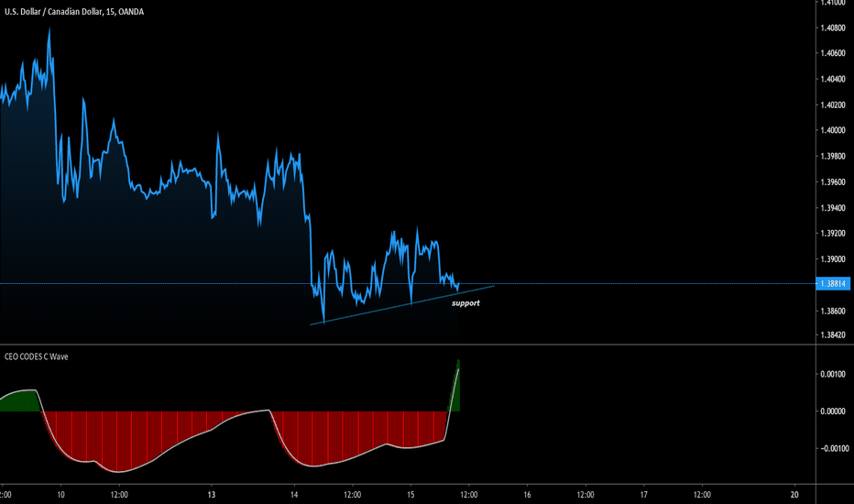Select the support trendline on chart

pos(402,305)
